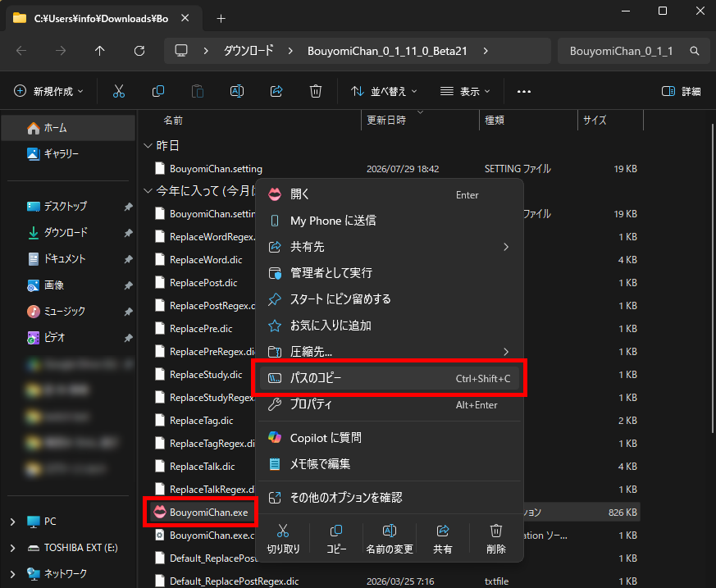This screenshot has width=716, height=588.
Task: Open 画像 in the sidebar
Action: click(x=69, y=285)
